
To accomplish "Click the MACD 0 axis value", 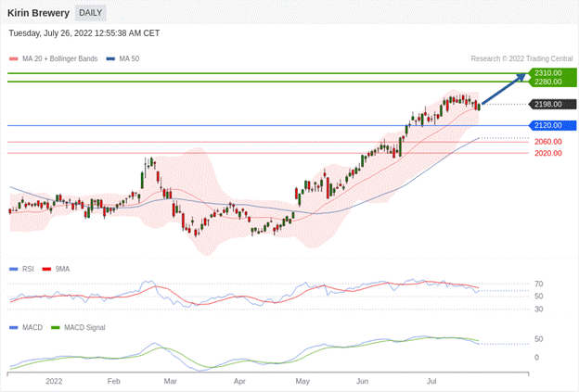I will (x=536, y=358).
